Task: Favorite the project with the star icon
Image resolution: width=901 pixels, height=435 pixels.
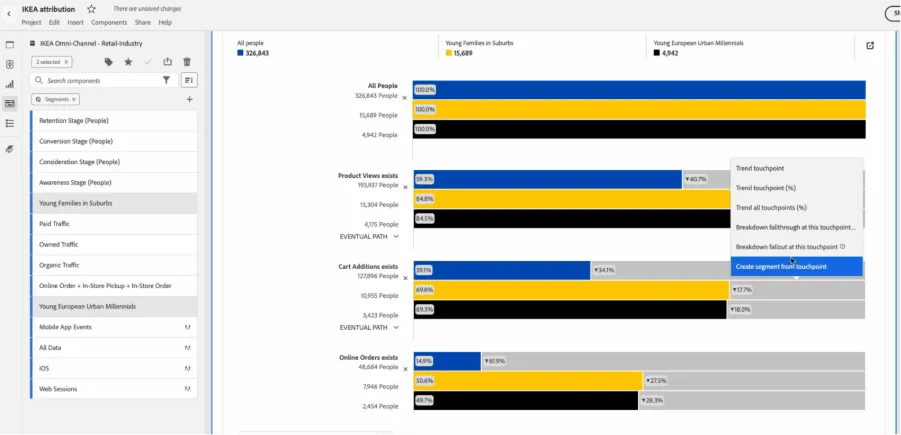Action: tap(91, 9)
